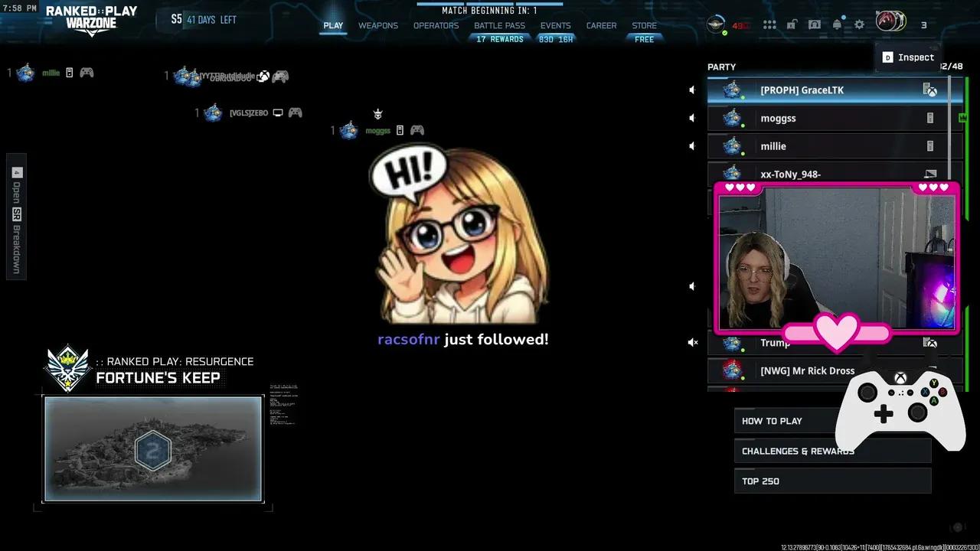The width and height of the screenshot is (980, 551).
Task: Open the notifications bell icon
Action: pyautogui.click(x=837, y=24)
